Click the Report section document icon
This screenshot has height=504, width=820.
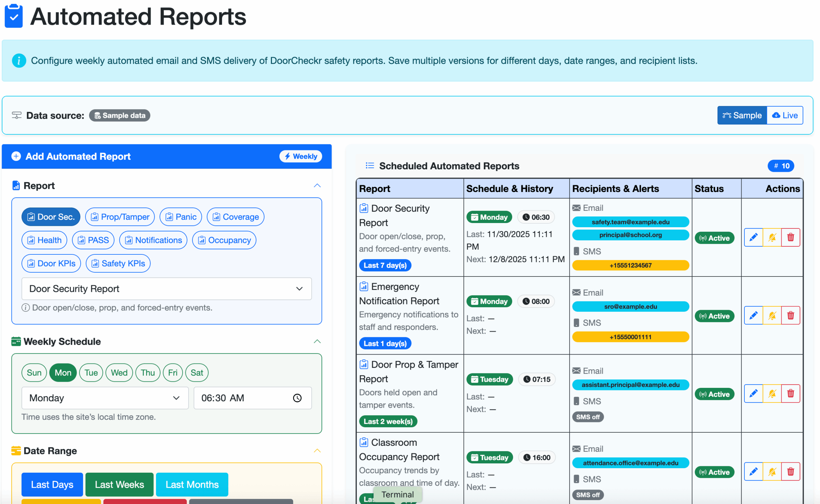(16, 185)
